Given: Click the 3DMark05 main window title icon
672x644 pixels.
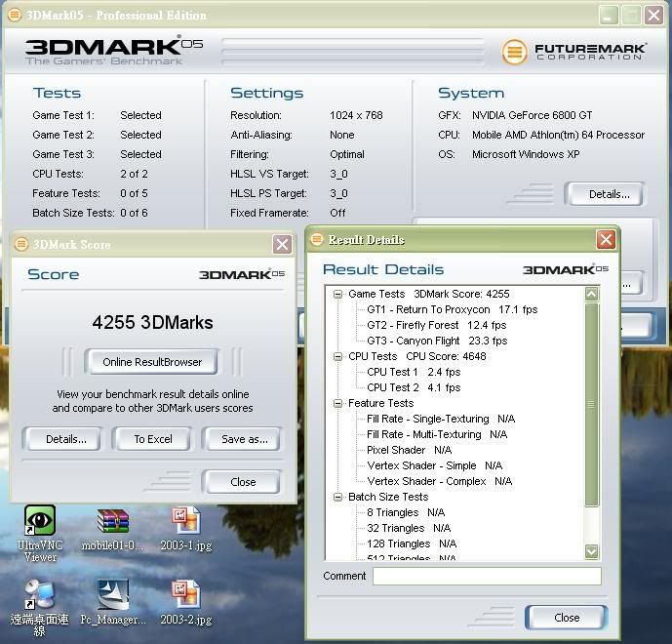Looking at the screenshot, I should (x=15, y=15).
